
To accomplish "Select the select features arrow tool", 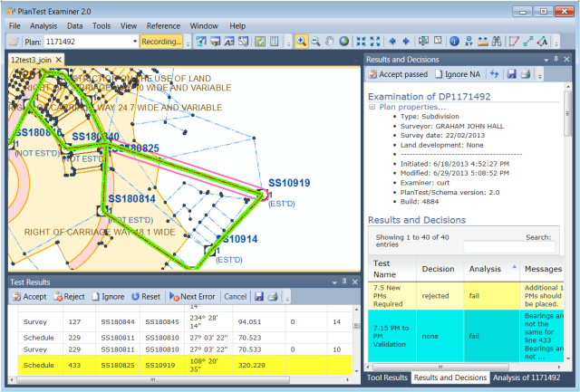I will pyautogui.click(x=423, y=41).
